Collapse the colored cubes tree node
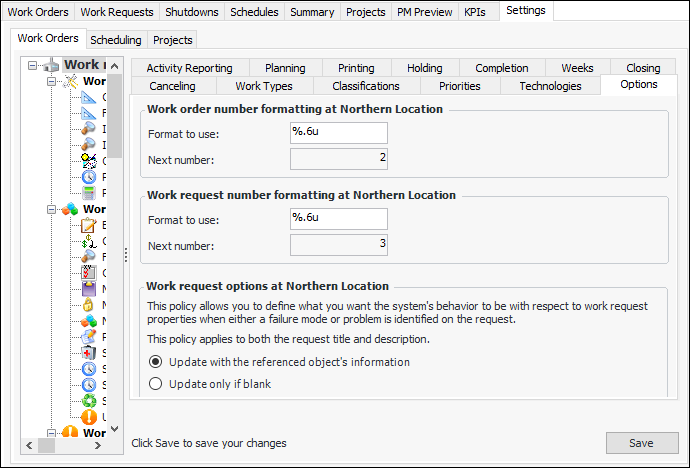690x468 pixels. 50,210
